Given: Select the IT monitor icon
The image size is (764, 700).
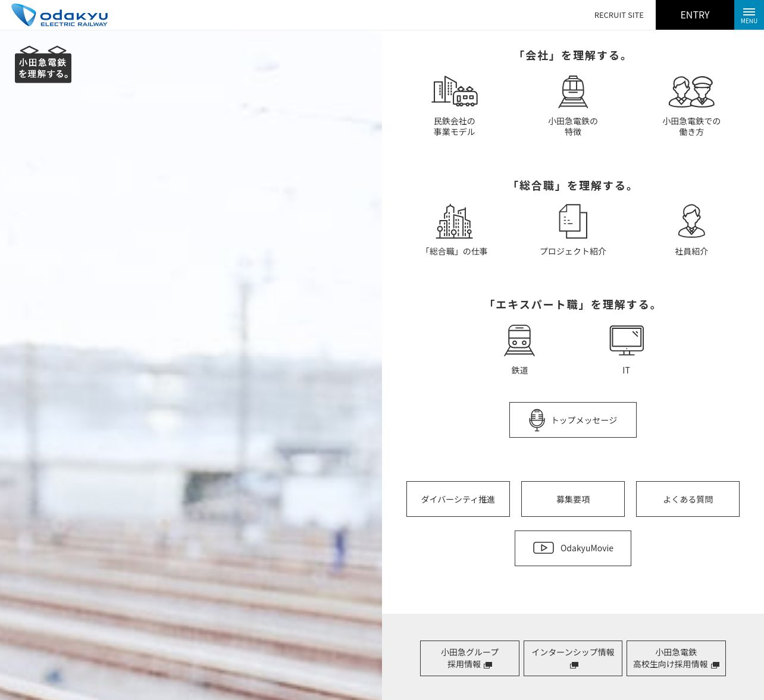Looking at the screenshot, I should (627, 340).
